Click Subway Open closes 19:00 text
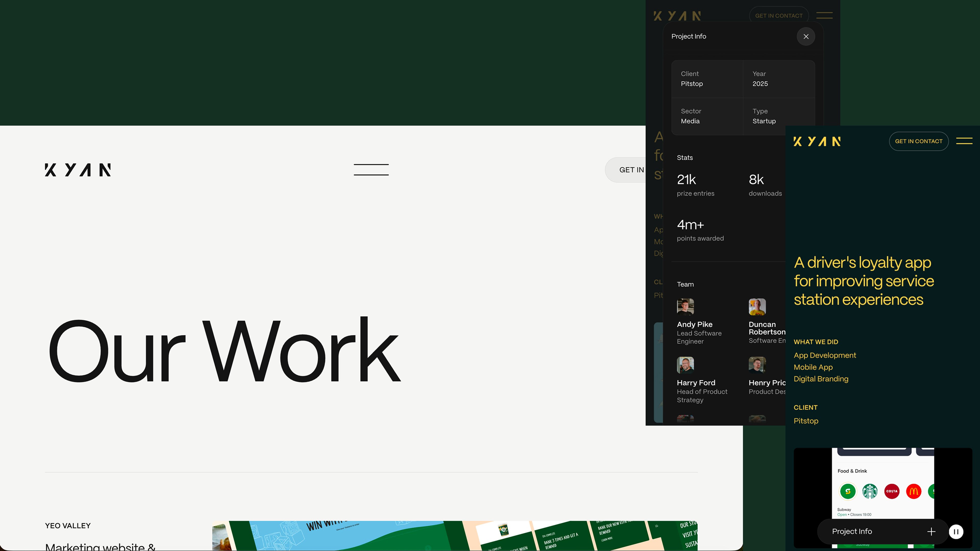980x551 pixels. tap(854, 512)
